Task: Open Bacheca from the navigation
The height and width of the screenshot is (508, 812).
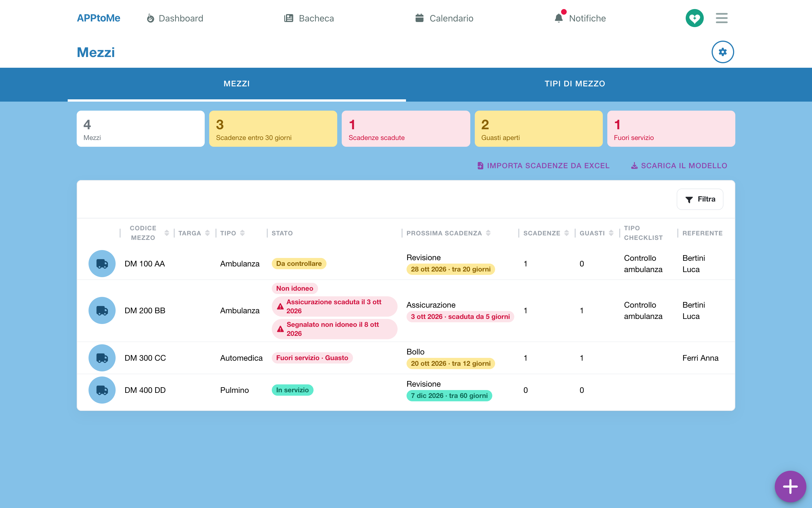Action: [309, 18]
